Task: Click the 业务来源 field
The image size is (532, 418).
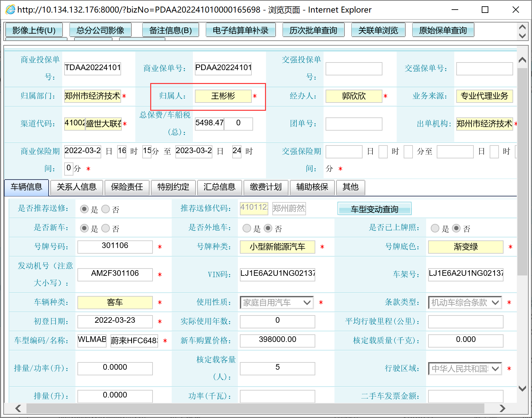Action: click(x=485, y=96)
